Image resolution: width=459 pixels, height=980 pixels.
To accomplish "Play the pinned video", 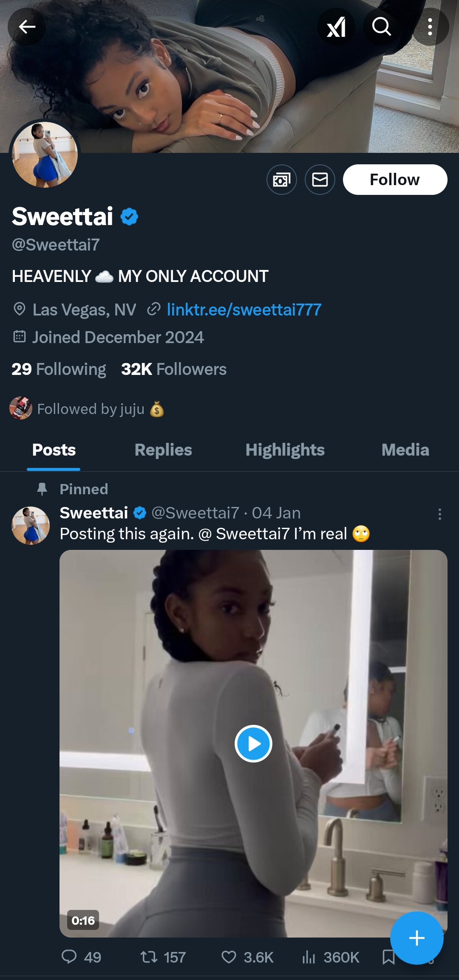I will point(253,743).
